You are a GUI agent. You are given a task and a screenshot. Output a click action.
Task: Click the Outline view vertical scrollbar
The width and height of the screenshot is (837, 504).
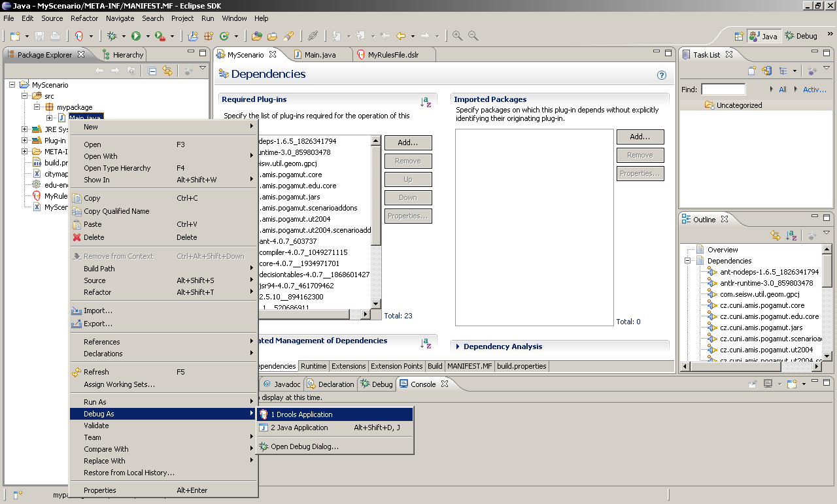point(827,302)
